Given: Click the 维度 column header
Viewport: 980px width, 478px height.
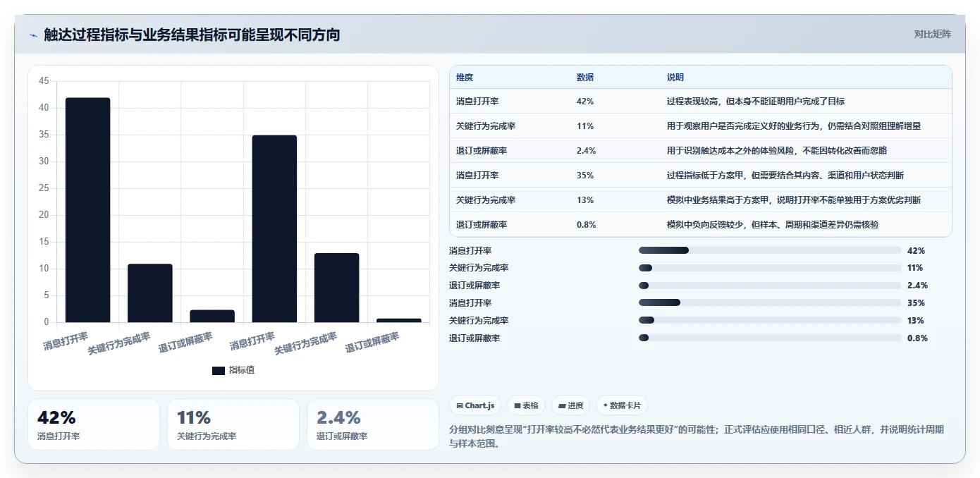Looking at the screenshot, I should [465, 77].
